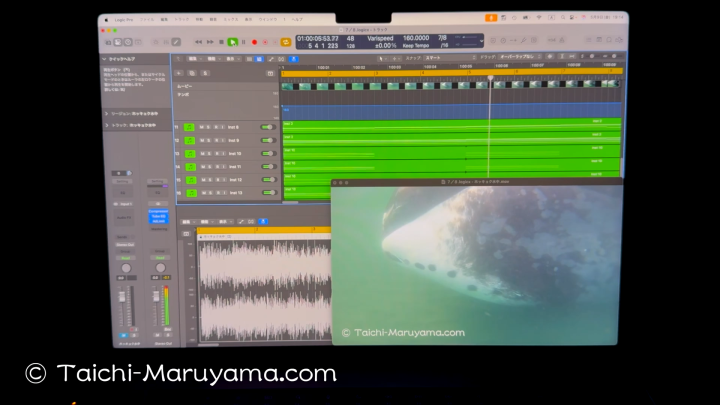
Task: Open the File menu in menu bar
Action: pos(147,20)
